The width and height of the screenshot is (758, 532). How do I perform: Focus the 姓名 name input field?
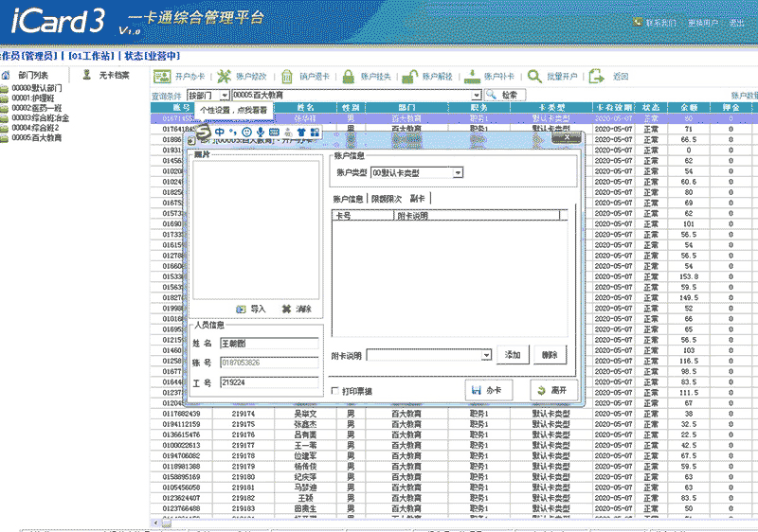[x=269, y=344]
